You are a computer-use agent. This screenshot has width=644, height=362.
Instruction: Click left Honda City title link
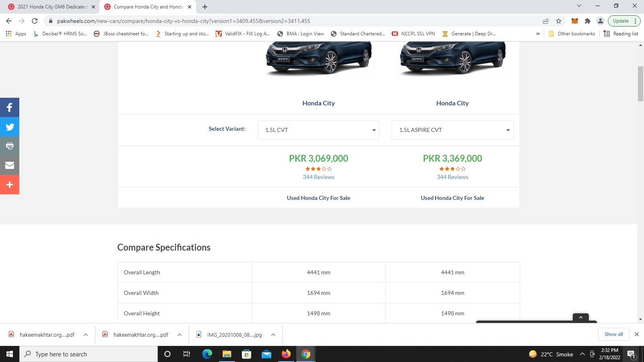click(318, 103)
